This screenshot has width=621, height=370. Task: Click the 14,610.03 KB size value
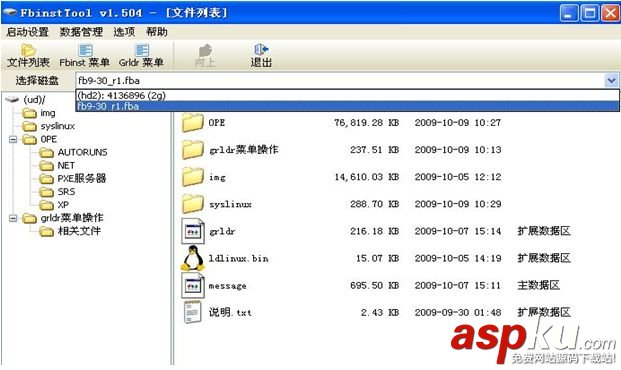coord(366,177)
